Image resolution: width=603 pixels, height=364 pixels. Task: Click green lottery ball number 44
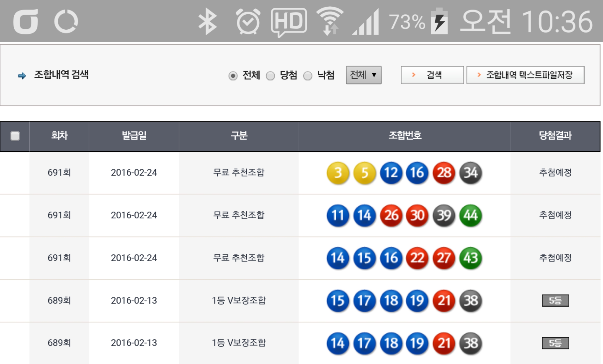pos(470,215)
